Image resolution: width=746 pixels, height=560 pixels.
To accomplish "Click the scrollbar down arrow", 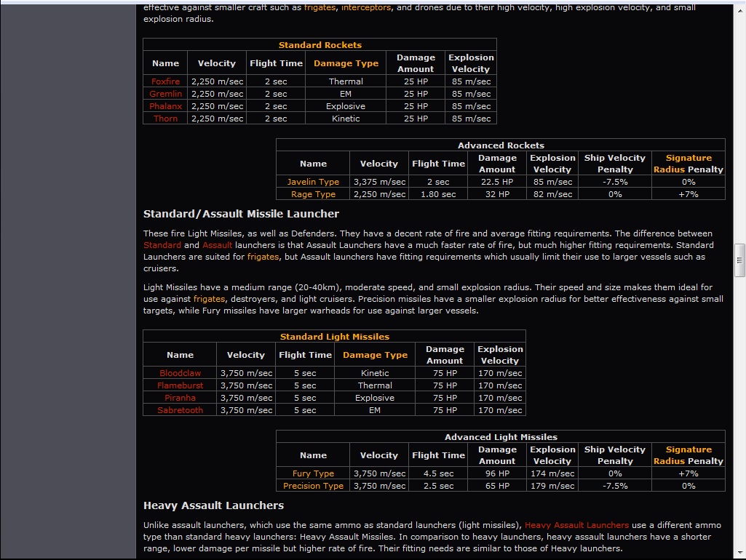I will pyautogui.click(x=739, y=553).
